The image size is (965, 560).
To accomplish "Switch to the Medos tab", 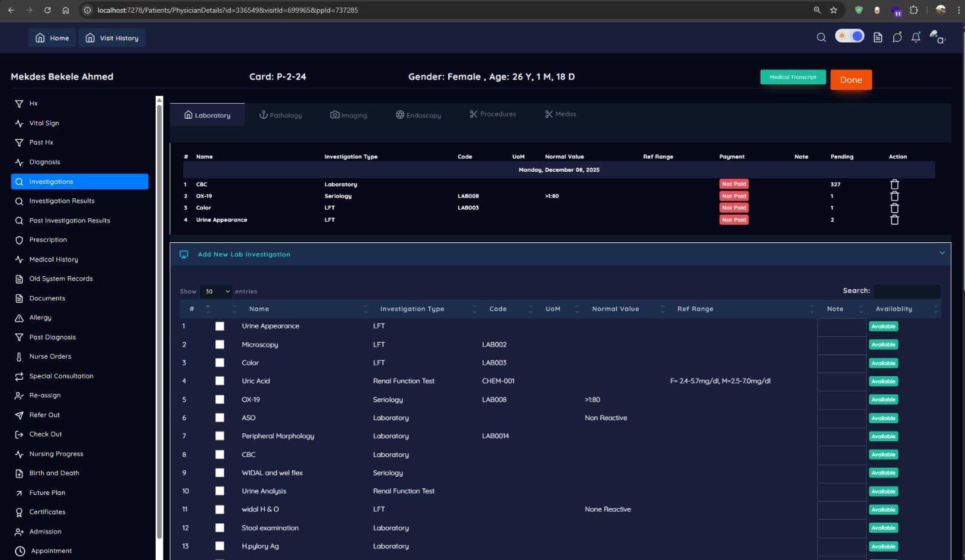I will tap(560, 114).
